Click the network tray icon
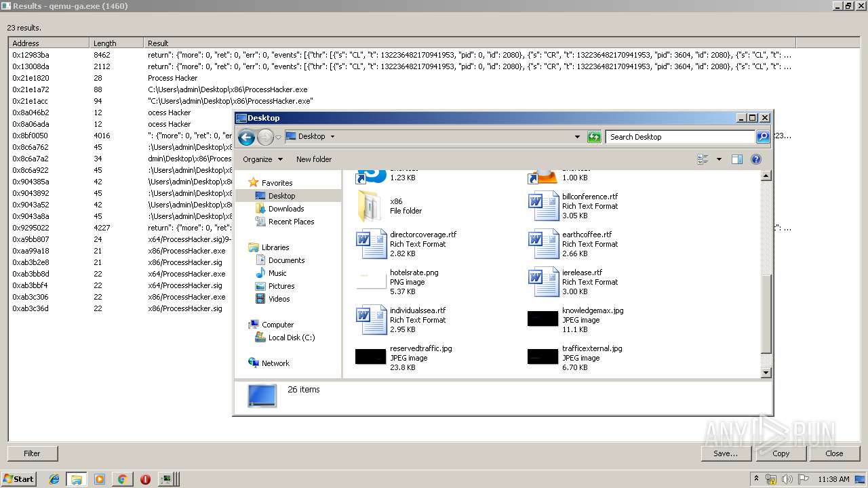Screen dimensions: 868x488 pos(771,479)
